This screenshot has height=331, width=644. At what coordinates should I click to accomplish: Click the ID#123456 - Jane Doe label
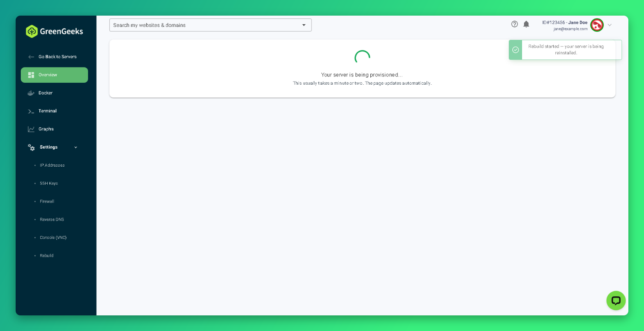[565, 23]
